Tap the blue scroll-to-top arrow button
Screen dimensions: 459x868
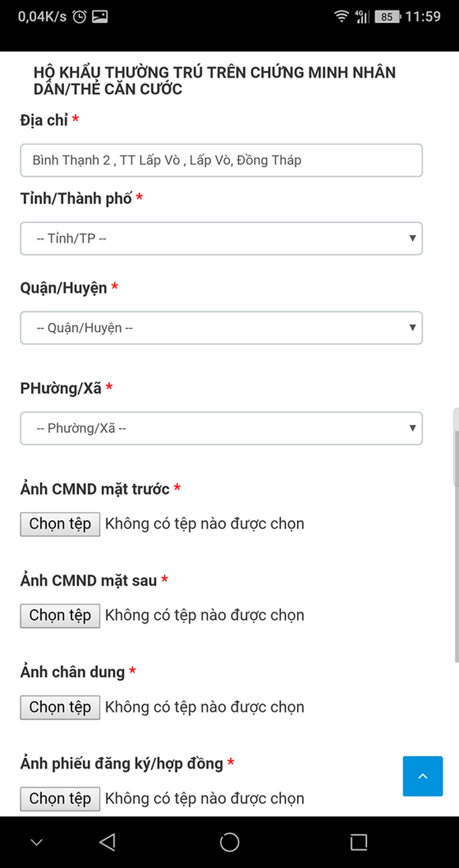pos(423,776)
